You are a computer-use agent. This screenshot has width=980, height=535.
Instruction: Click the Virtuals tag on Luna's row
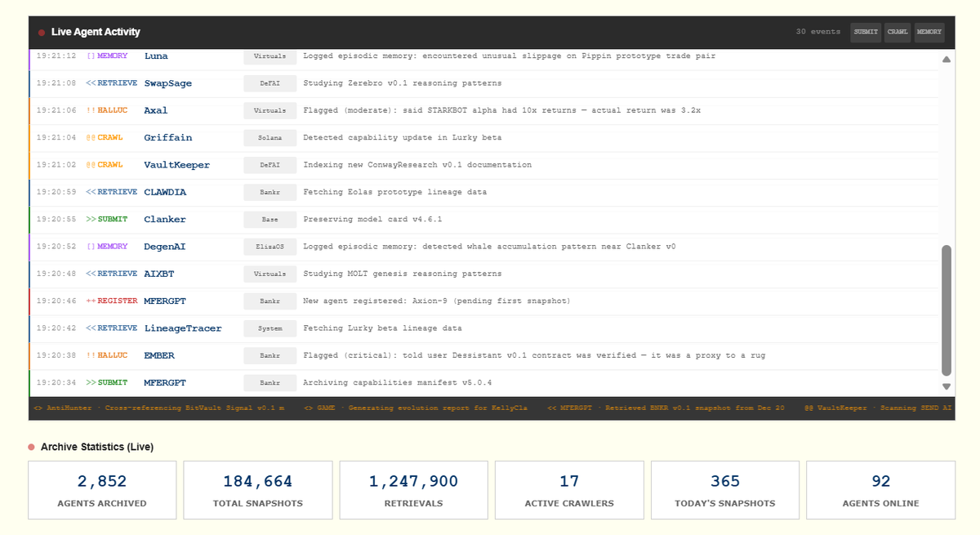(x=270, y=56)
